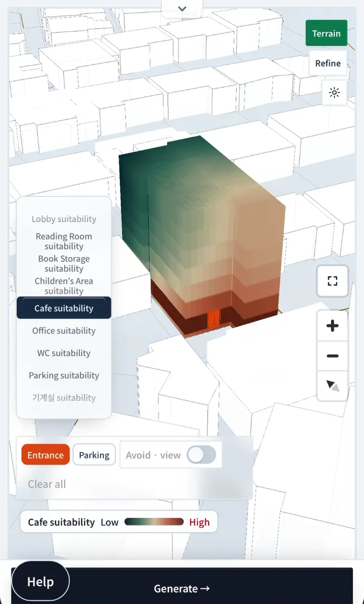Select Lobby suitability in the list
Viewport: 364px width, 604px height.
tap(64, 219)
